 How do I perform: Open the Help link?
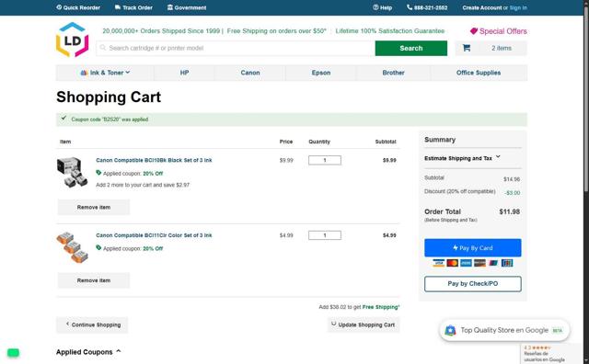click(x=383, y=7)
